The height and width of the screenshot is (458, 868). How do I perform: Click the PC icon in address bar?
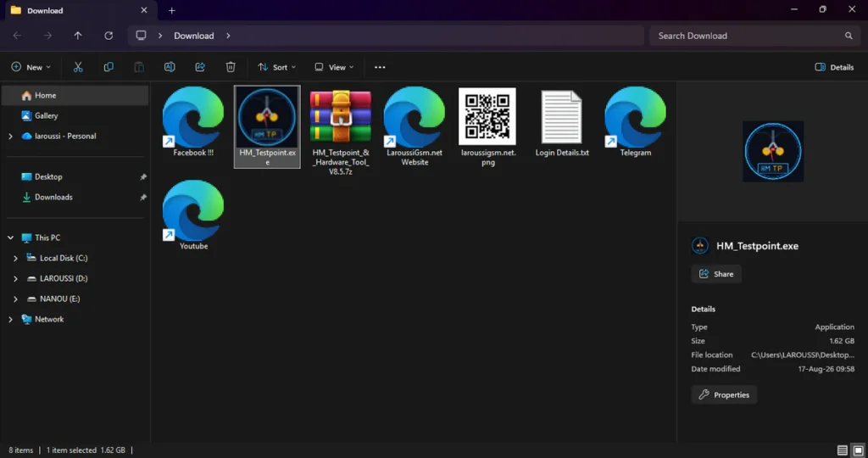coord(142,36)
